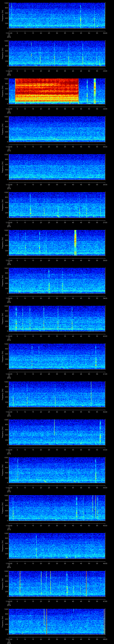Click the 36:00 end-time label
This screenshot has width=114, height=644.
pyautogui.click(x=105, y=184)
